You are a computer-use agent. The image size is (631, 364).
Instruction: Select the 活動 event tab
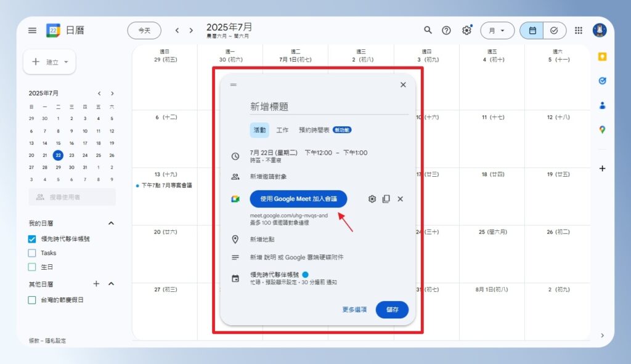(x=259, y=130)
